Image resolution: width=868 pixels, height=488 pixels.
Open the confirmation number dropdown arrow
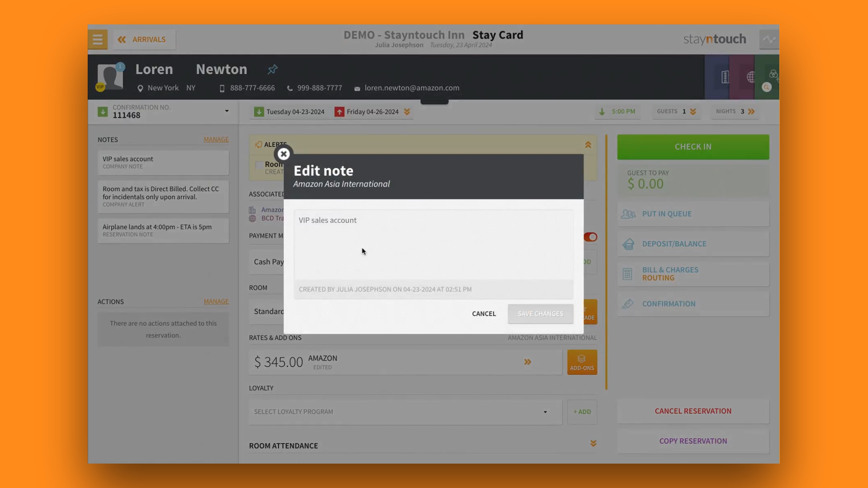pyautogui.click(x=226, y=111)
